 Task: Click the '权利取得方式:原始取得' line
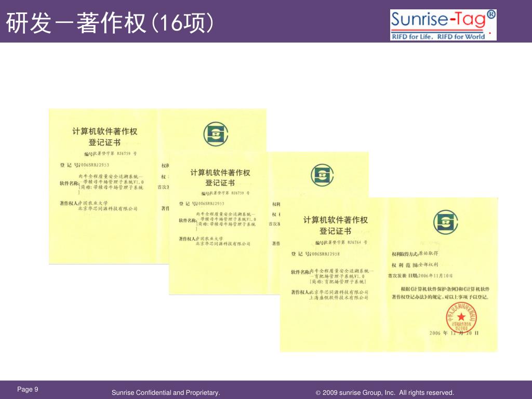(x=415, y=254)
